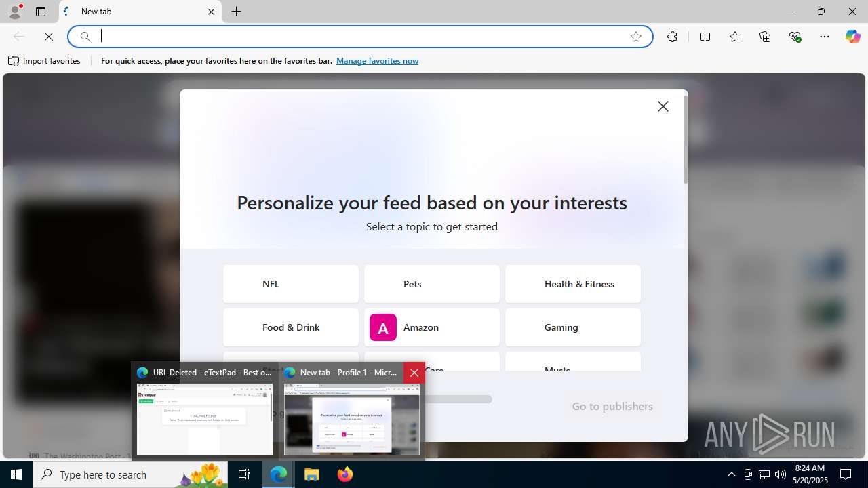The image size is (868, 488).
Task: Close the New tab tab
Action: (x=211, y=12)
